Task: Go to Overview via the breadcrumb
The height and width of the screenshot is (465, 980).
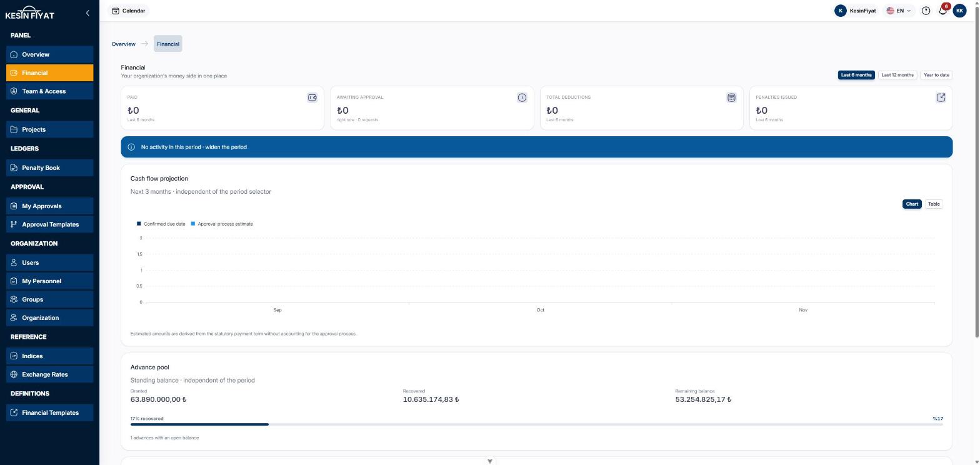Action: 124,44
